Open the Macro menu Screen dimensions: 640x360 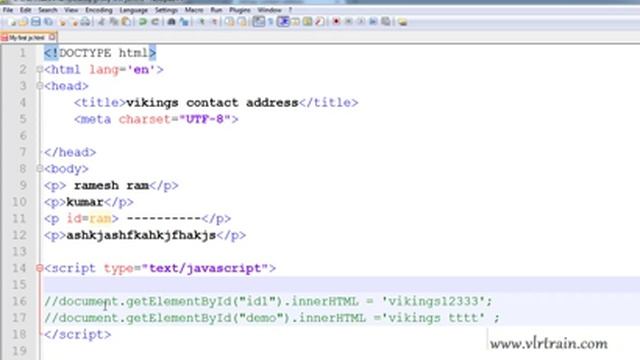click(x=194, y=10)
